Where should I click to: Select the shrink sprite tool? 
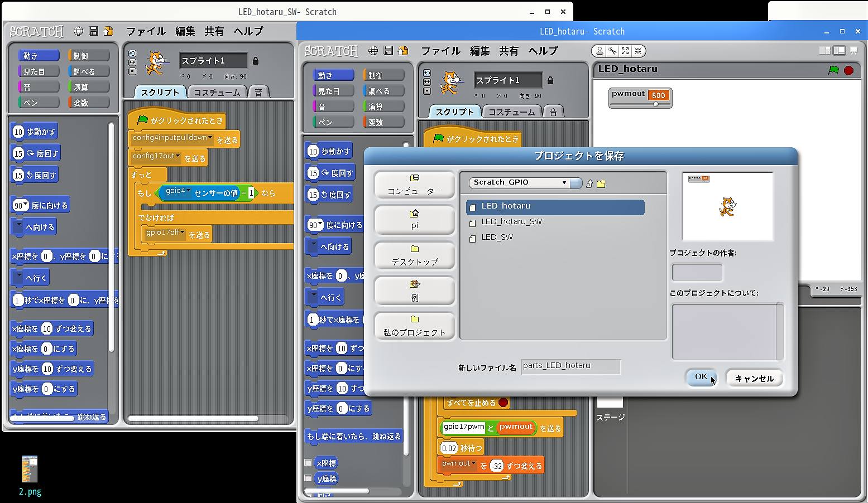coord(638,51)
